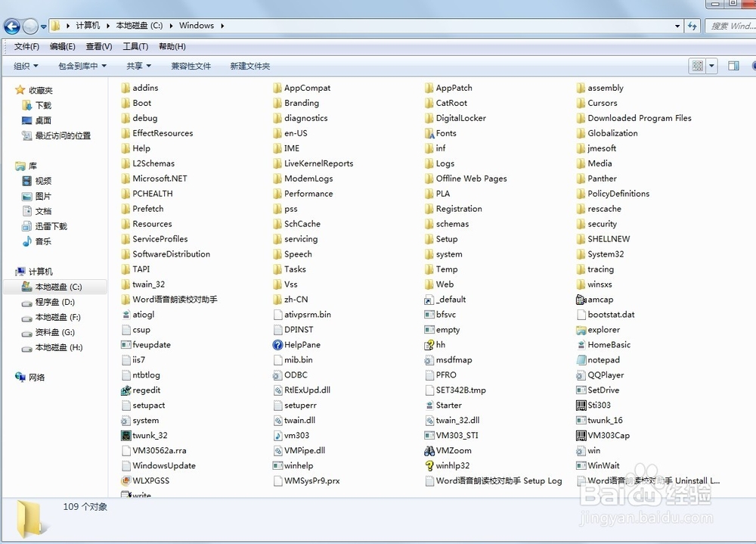Open the change-view dropdown arrow

[x=711, y=66]
